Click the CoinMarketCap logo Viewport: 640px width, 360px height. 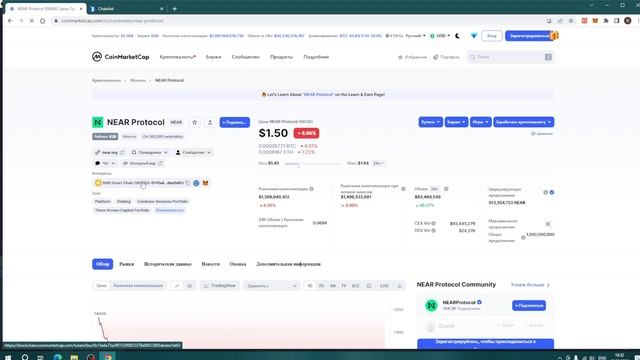120,57
